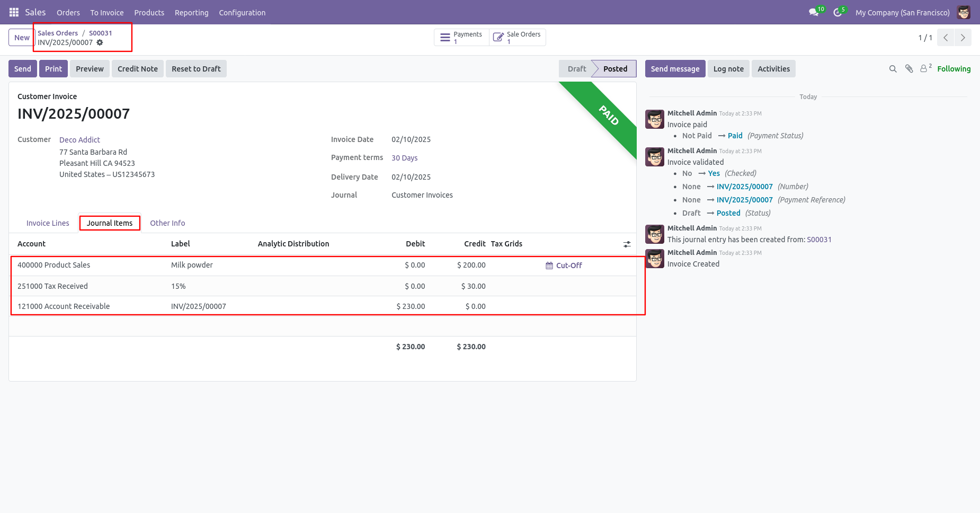Open attachments paperclip icon in chatter
Image resolution: width=980 pixels, height=513 pixels.
(x=909, y=69)
